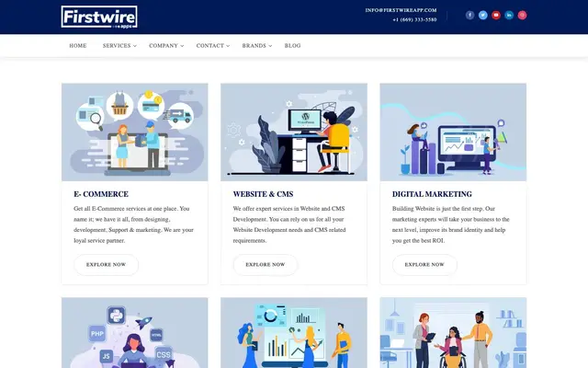This screenshot has width=588, height=368.
Task: Open the Instagram social icon
Action: (x=522, y=15)
